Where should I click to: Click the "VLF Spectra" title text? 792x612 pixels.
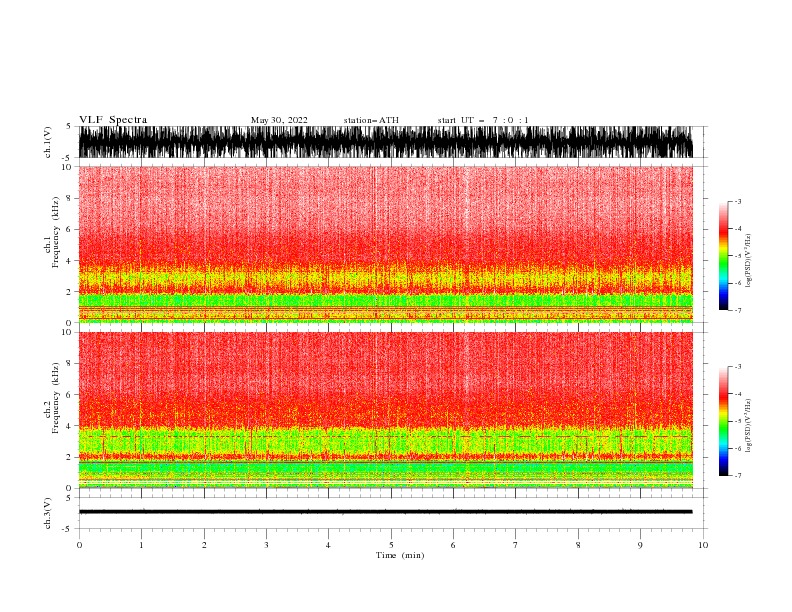(113, 120)
